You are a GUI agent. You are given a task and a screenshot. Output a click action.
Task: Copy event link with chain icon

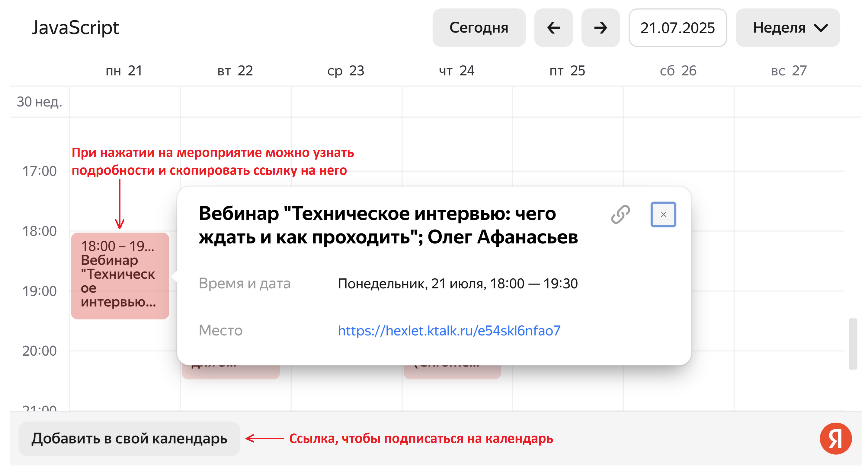pyautogui.click(x=620, y=214)
